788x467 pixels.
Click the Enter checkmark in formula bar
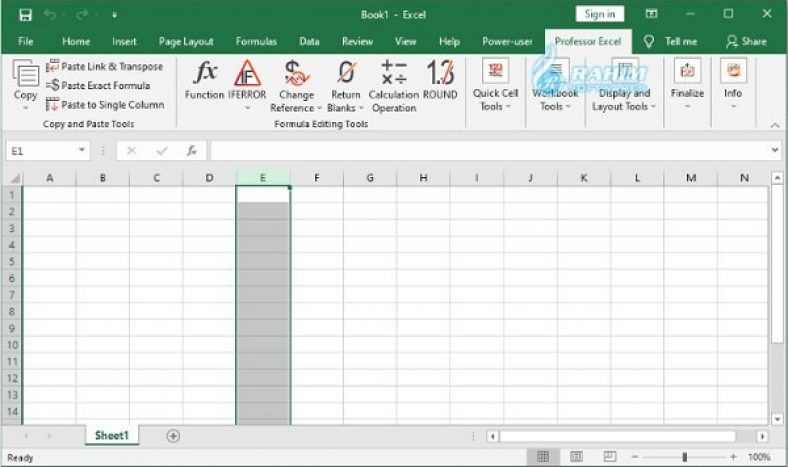pos(162,151)
